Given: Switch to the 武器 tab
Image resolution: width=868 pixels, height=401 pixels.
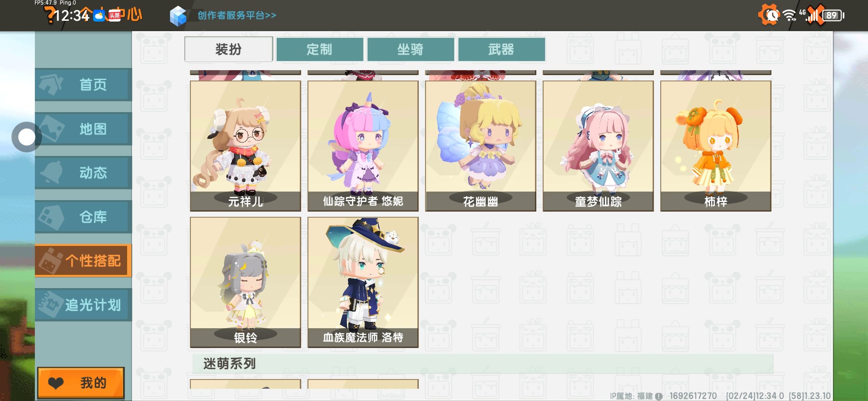Looking at the screenshot, I should tap(502, 49).
